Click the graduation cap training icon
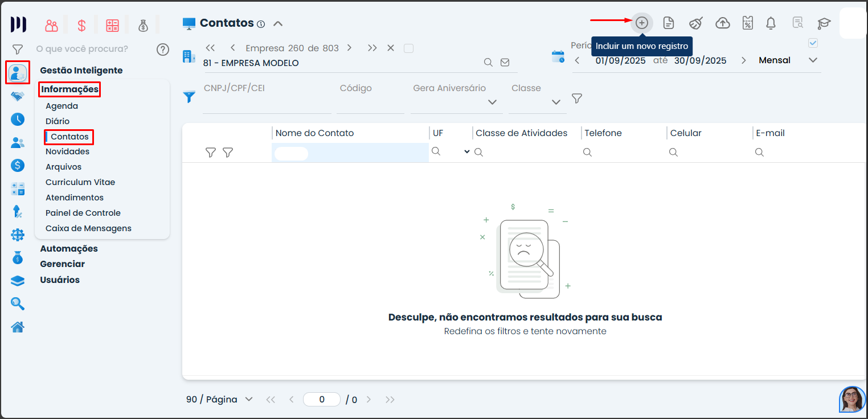 click(x=824, y=23)
